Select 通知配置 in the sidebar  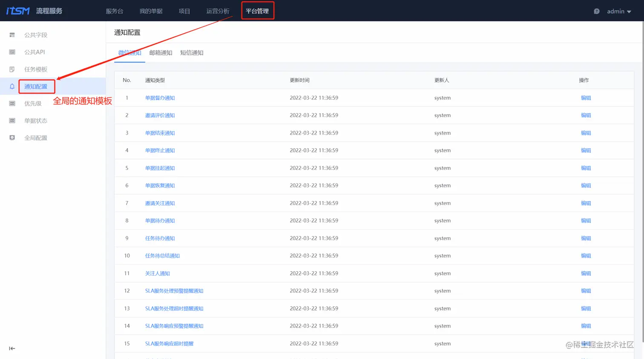pyautogui.click(x=36, y=86)
